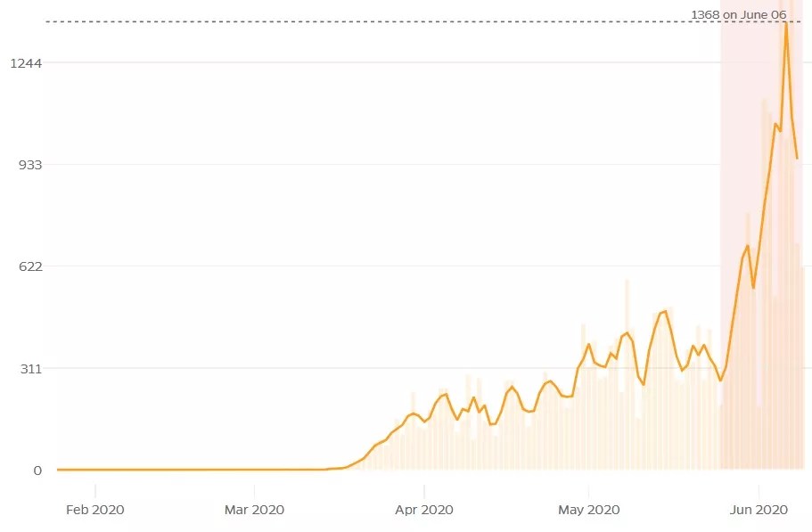Click the tick mark above May 2020
This screenshot has width=812, height=532.
coord(588,487)
